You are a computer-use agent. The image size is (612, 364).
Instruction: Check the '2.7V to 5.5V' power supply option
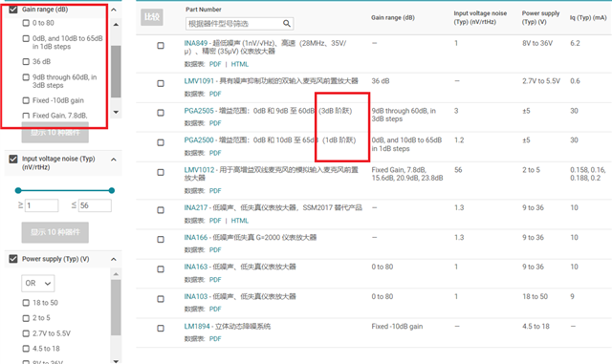click(x=26, y=333)
